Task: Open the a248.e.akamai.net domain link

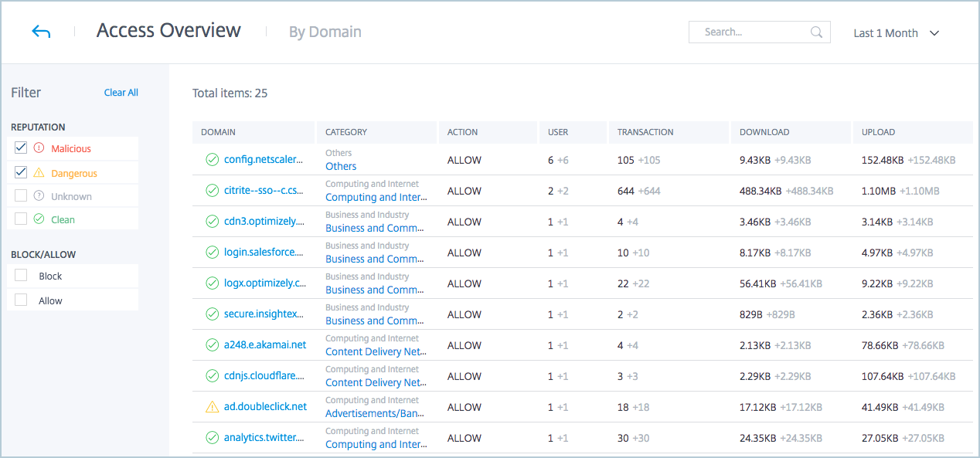Action: coord(265,345)
